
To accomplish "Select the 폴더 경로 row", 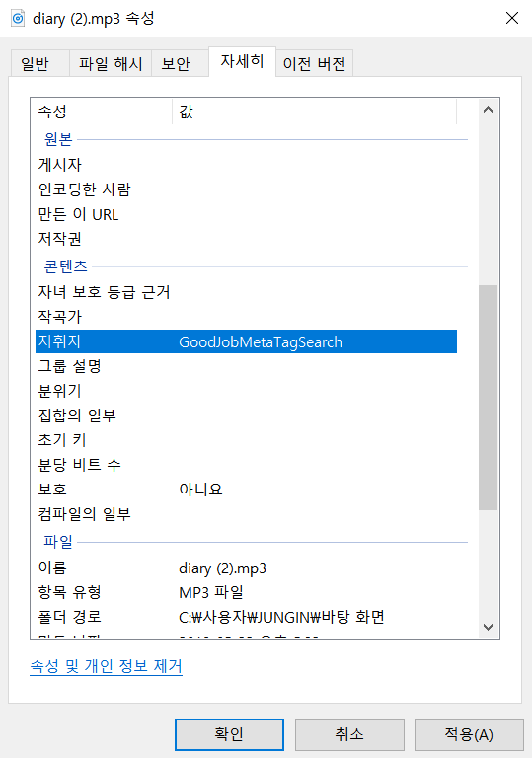I will [x=246, y=617].
